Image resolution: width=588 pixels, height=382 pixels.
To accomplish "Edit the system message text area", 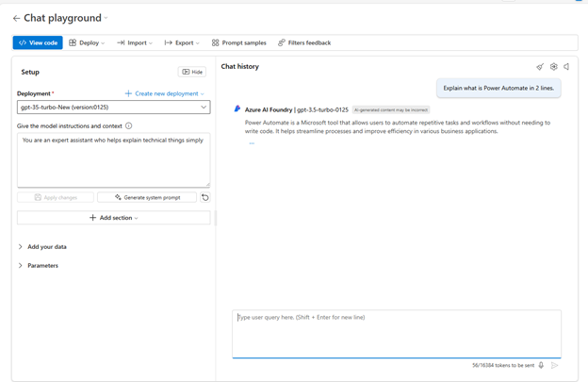I will click(x=114, y=159).
